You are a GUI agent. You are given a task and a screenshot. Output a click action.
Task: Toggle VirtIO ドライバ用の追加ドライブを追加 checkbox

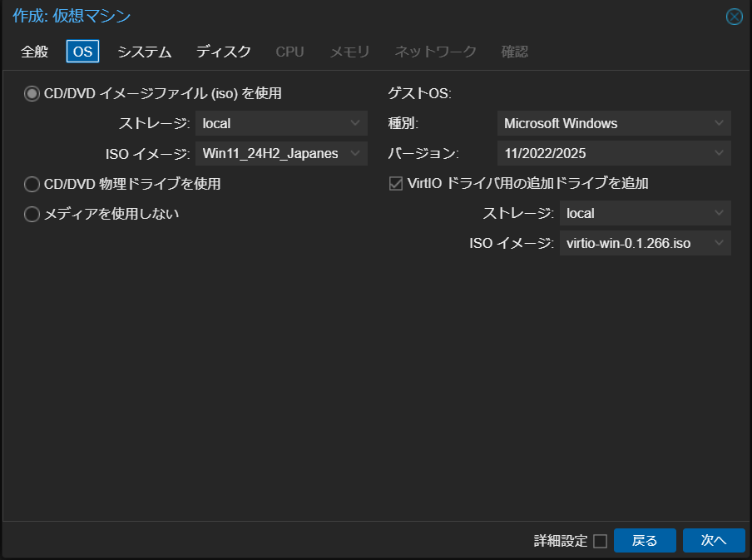(x=396, y=183)
